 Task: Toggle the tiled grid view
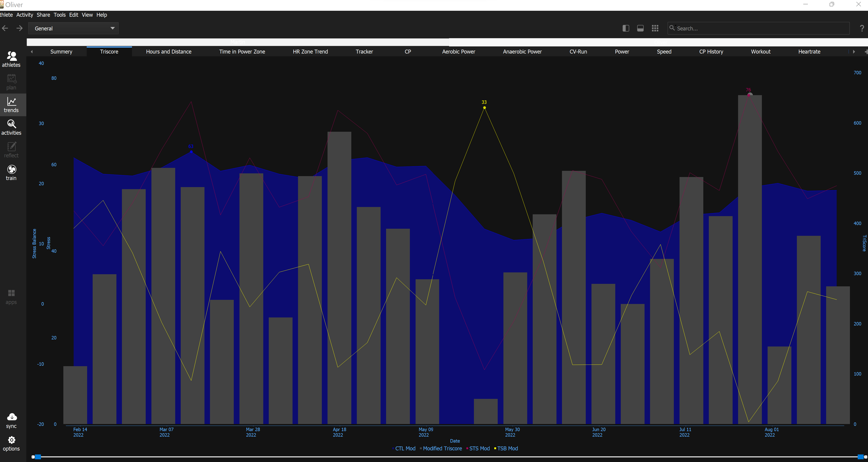pos(655,28)
